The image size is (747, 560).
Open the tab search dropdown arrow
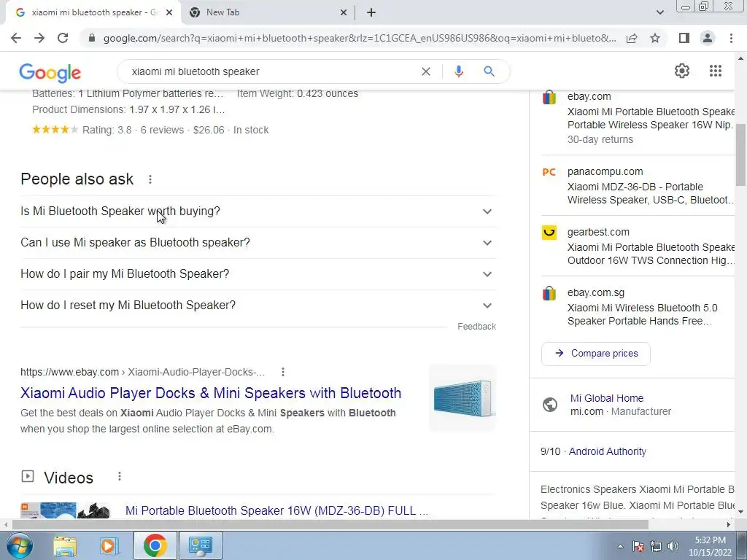(659, 12)
